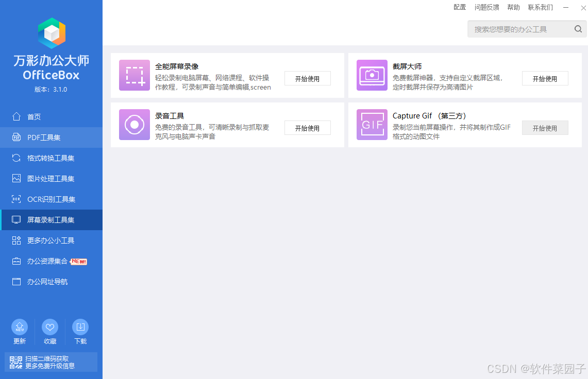Click the 下载 round icon
The height and width of the screenshot is (379, 588).
coord(80,327)
